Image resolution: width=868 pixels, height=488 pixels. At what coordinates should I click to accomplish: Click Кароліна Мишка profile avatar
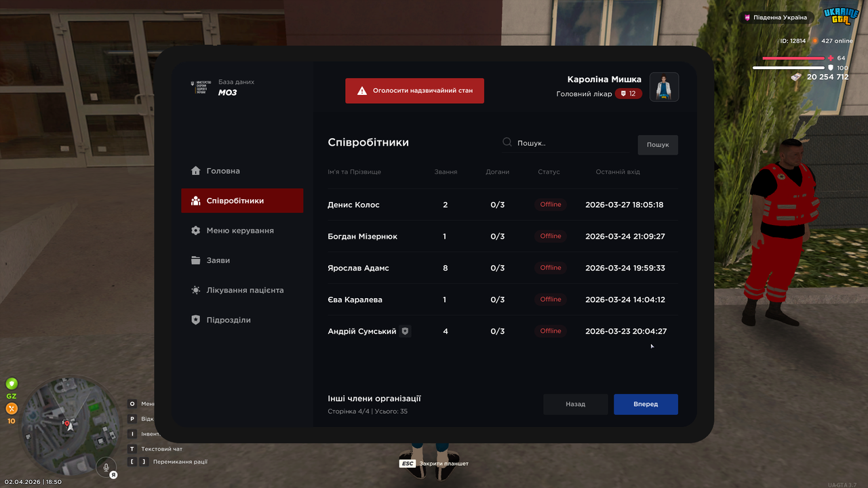pos(664,87)
